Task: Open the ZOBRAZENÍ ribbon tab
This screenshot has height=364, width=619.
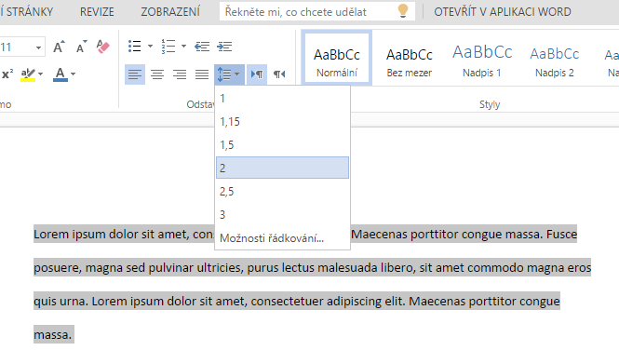Action: click(170, 12)
